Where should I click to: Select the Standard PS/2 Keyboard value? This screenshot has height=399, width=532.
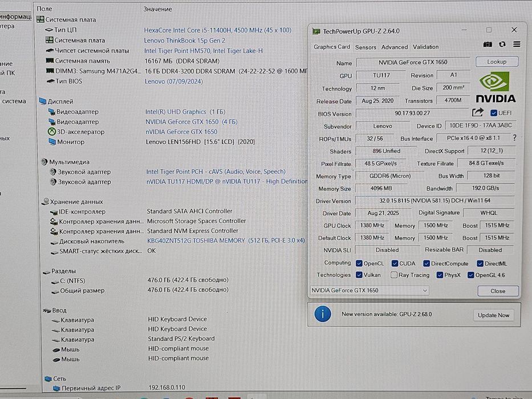(x=181, y=339)
